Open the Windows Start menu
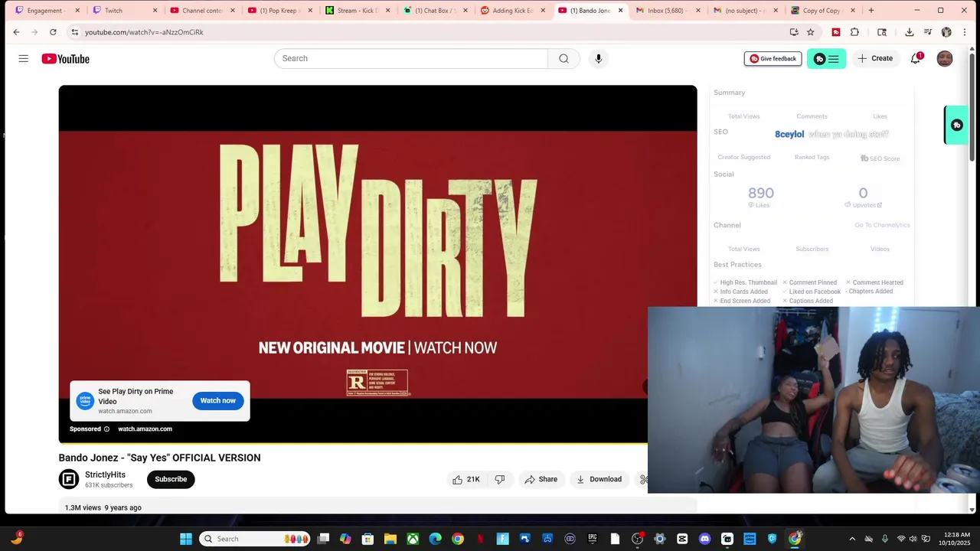Screen dimensions: 980x551 click(186, 539)
